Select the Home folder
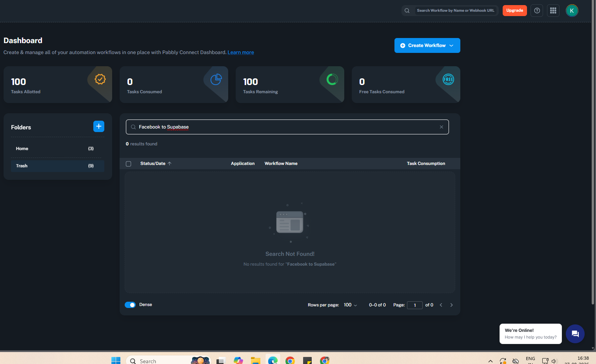Viewport: 596px width, 364px height. [58, 148]
